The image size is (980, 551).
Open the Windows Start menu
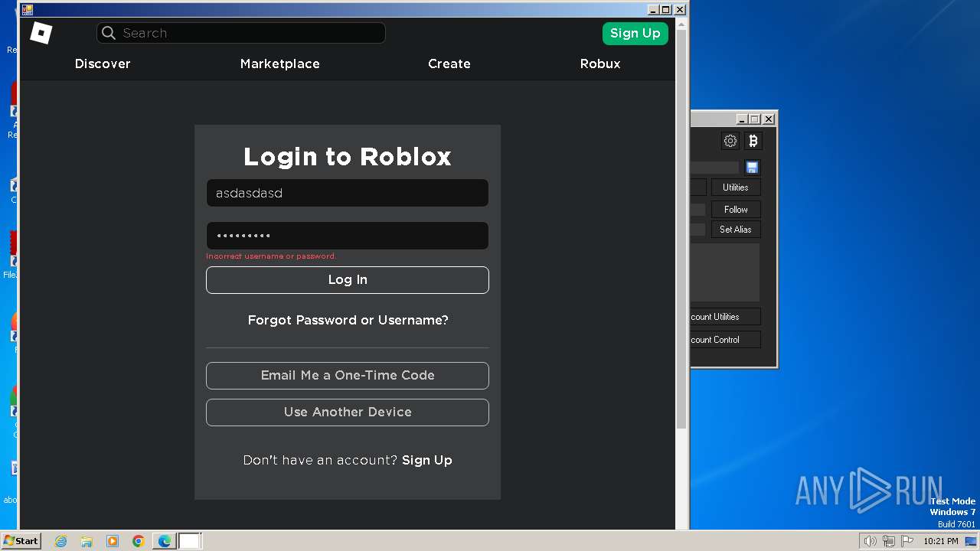(x=21, y=541)
